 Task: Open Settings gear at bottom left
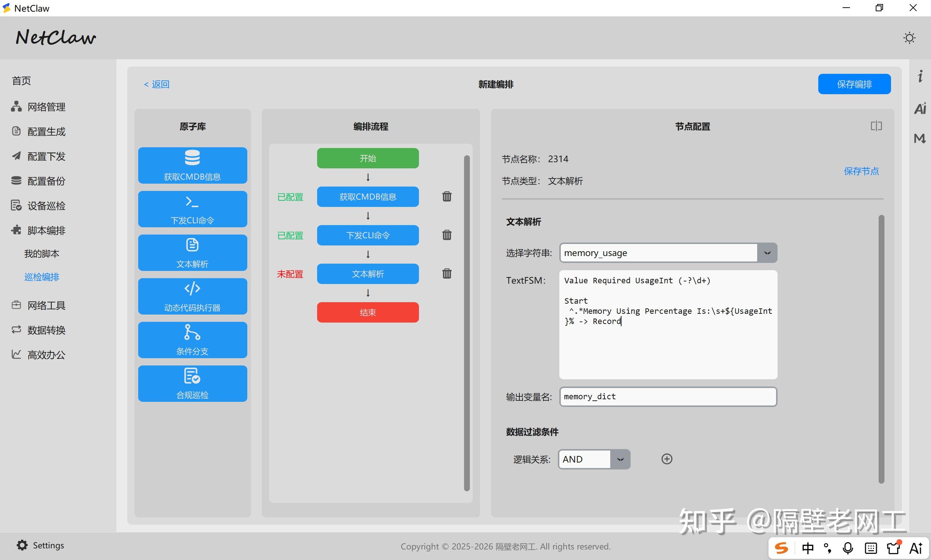pyautogui.click(x=22, y=545)
